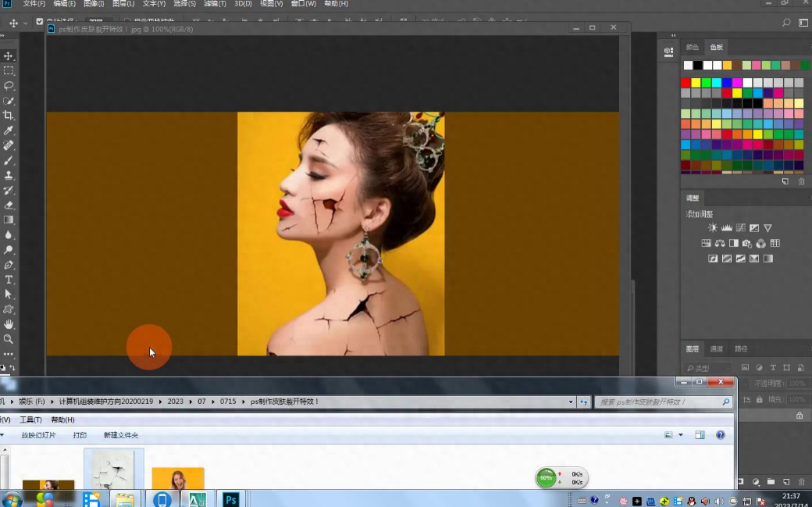Toggle the adjustment layer filter

pos(759,367)
